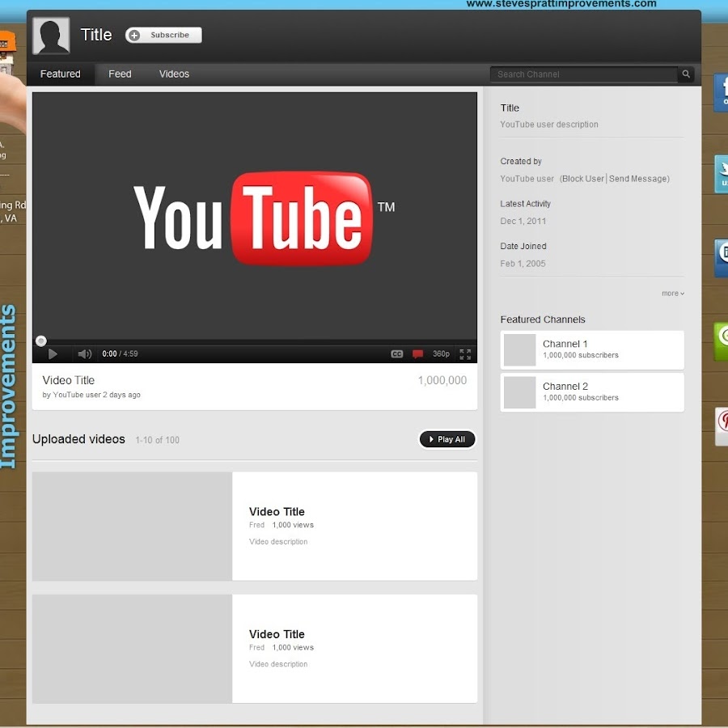The image size is (728, 728).
Task: Click the 'Featured Channels' heading
Action: 543,320
